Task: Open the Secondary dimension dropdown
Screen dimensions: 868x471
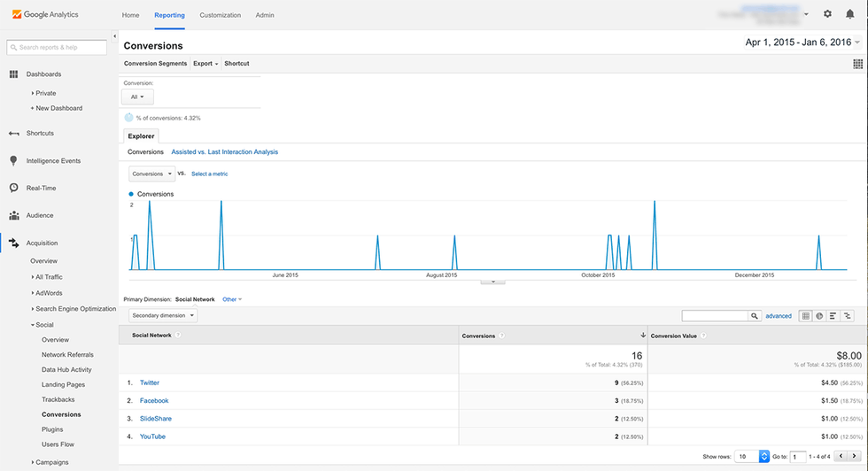Action: [163, 315]
